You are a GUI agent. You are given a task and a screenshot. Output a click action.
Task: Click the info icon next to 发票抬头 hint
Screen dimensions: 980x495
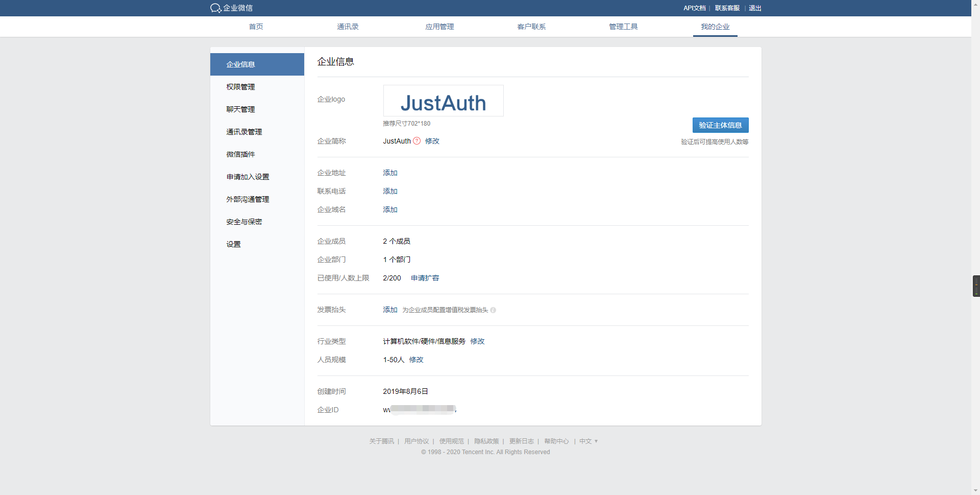[493, 310]
